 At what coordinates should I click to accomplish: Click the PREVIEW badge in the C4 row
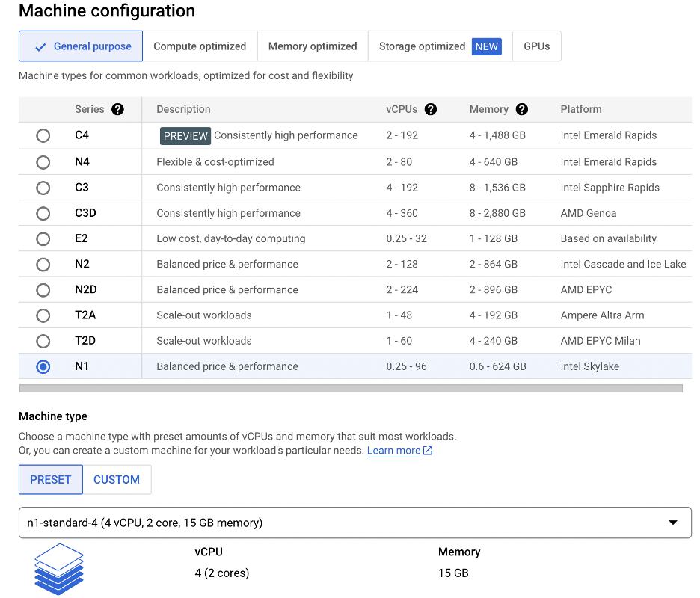[185, 135]
